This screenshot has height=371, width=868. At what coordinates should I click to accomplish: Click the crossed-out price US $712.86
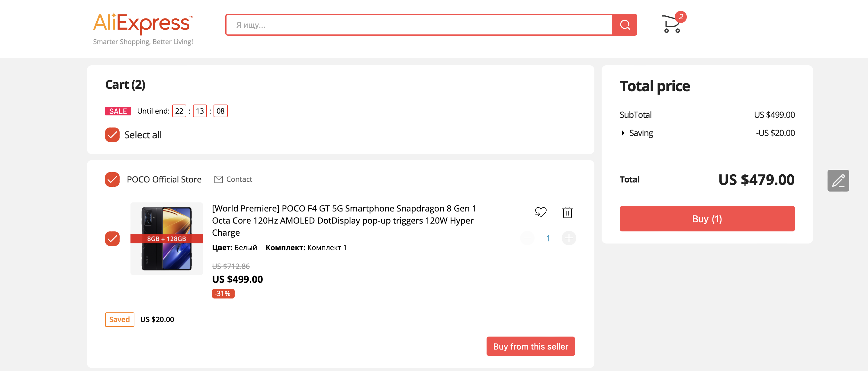(231, 266)
